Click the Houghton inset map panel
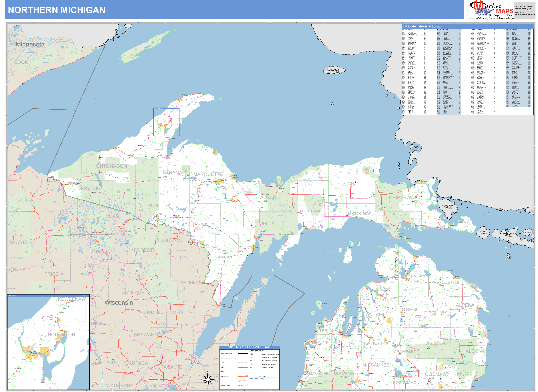The height and width of the screenshot is (392, 538). pyautogui.click(x=48, y=342)
